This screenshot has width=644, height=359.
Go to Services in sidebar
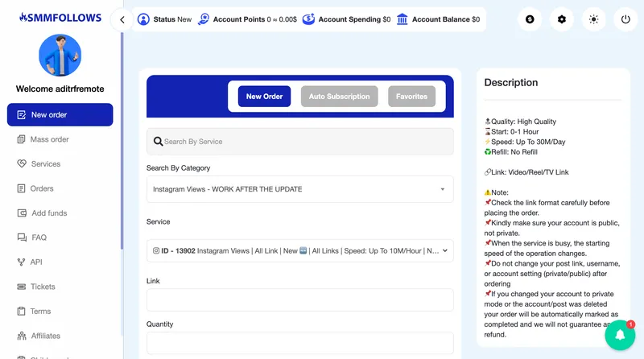(x=45, y=164)
